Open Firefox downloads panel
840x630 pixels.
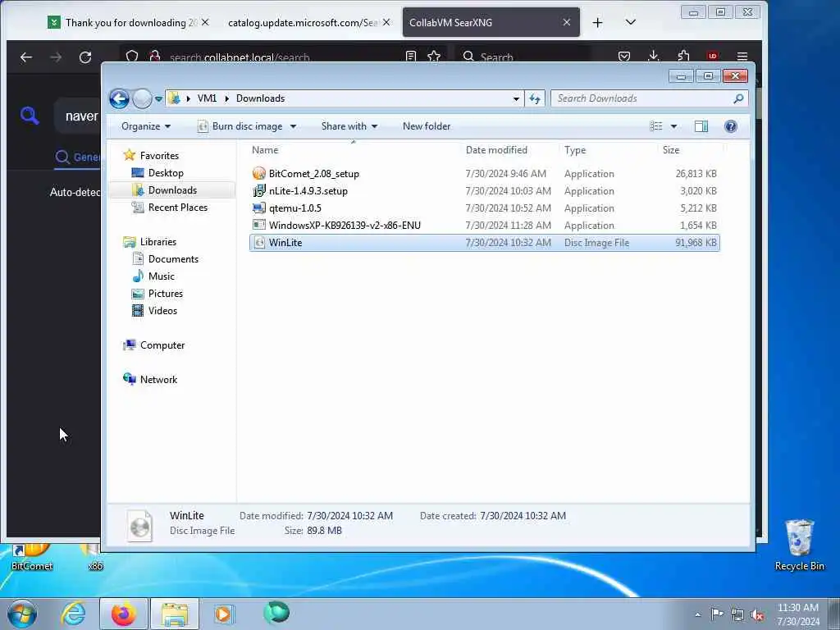[654, 56]
